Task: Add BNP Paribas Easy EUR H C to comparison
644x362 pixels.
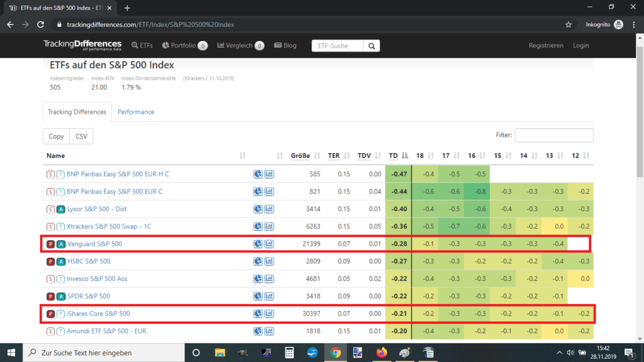Action: [x=269, y=174]
